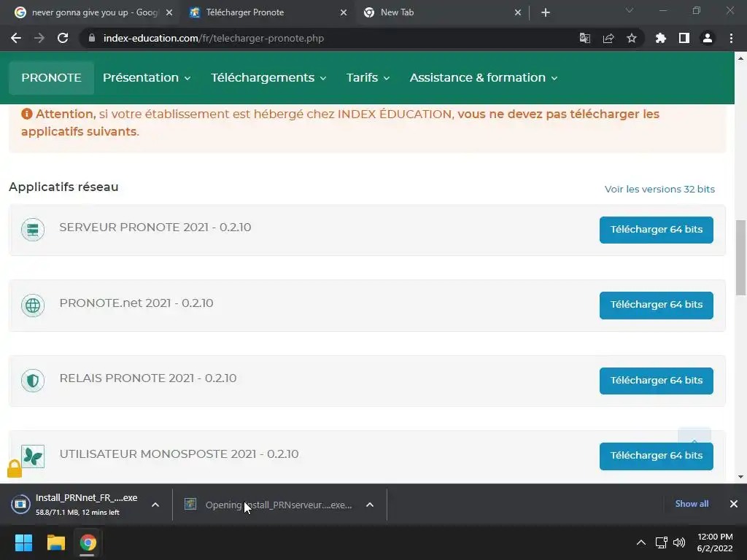The height and width of the screenshot is (560, 747).
Task: Click the back-to-top button
Action: [x=694, y=436]
